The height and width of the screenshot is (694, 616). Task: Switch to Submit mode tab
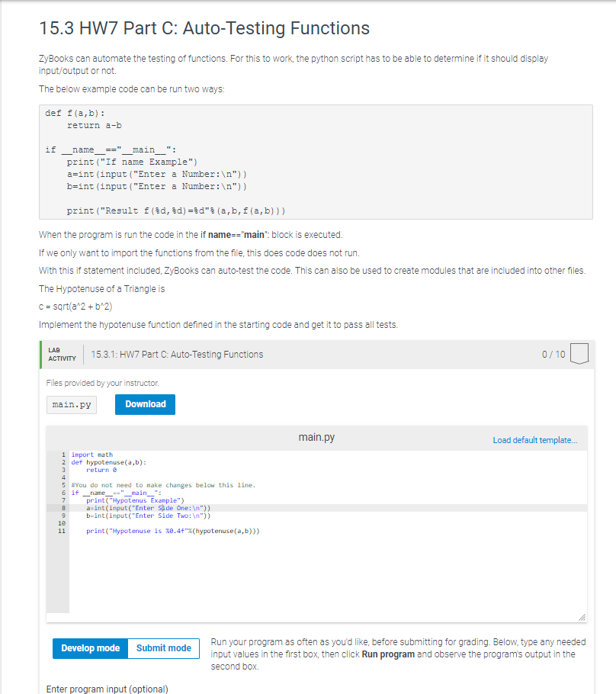tap(163, 648)
